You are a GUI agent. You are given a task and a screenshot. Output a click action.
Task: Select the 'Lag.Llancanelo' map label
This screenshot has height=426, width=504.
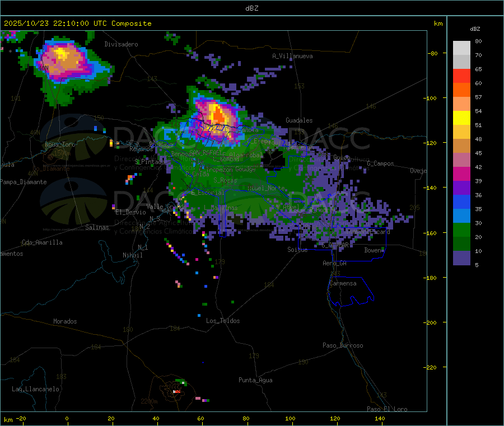[36, 389]
